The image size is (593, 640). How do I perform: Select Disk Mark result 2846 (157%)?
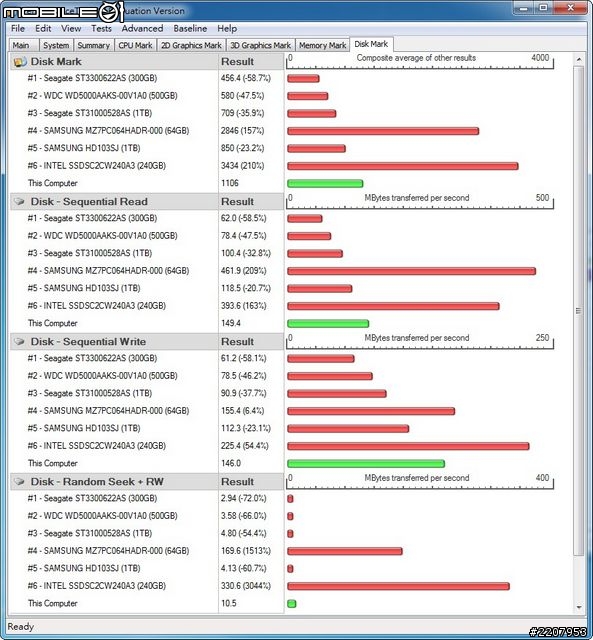tap(242, 131)
